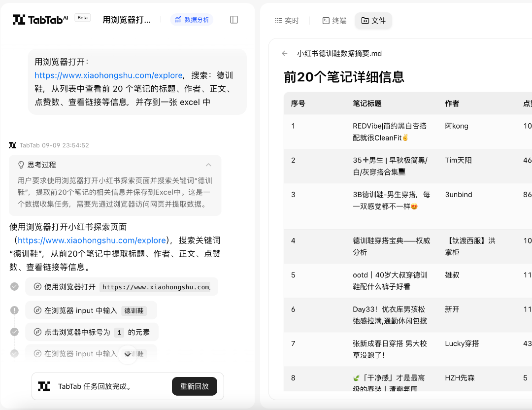This screenshot has width=532, height=410.
Task: Click the checkmark on the 标号为 1 step
Action: coord(14,332)
